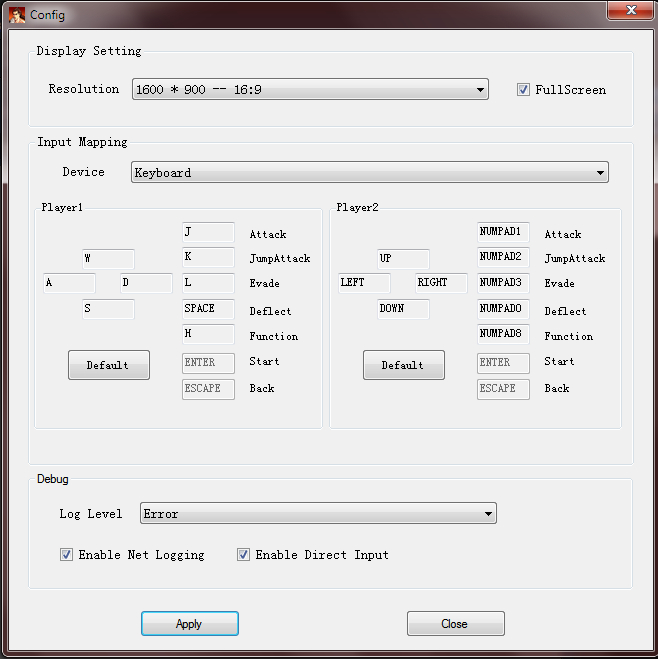The image size is (658, 659).
Task: Click the Close button at the bottom
Action: pyautogui.click(x=455, y=623)
